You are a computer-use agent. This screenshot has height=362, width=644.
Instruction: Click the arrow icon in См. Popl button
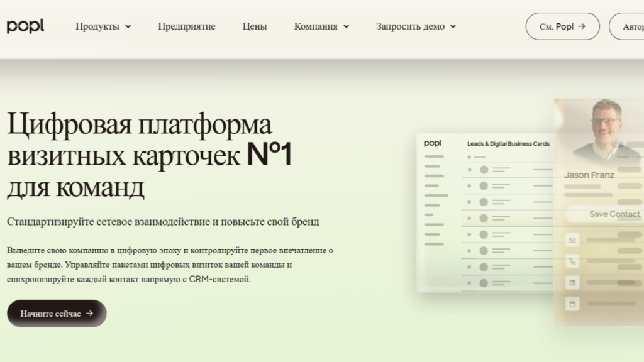coord(582,26)
